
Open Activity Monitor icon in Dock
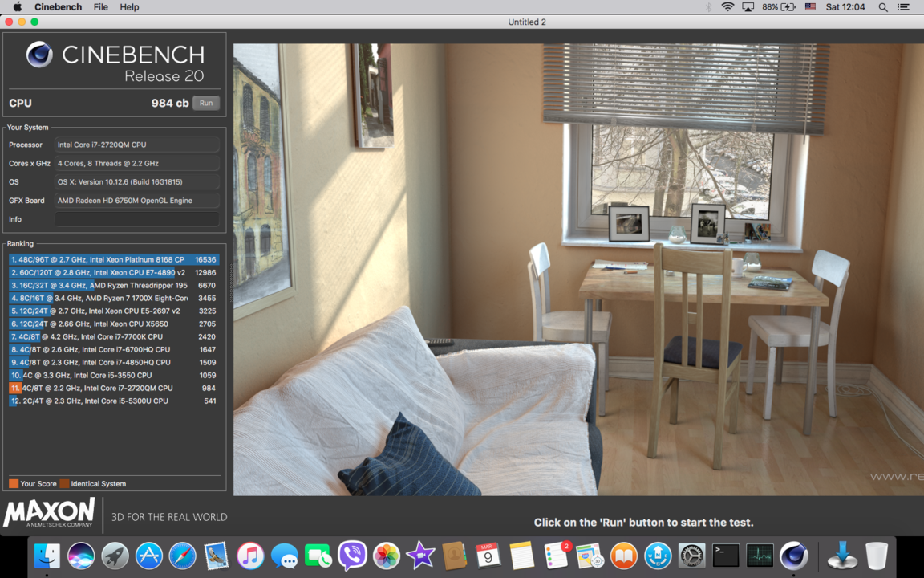[x=760, y=556]
